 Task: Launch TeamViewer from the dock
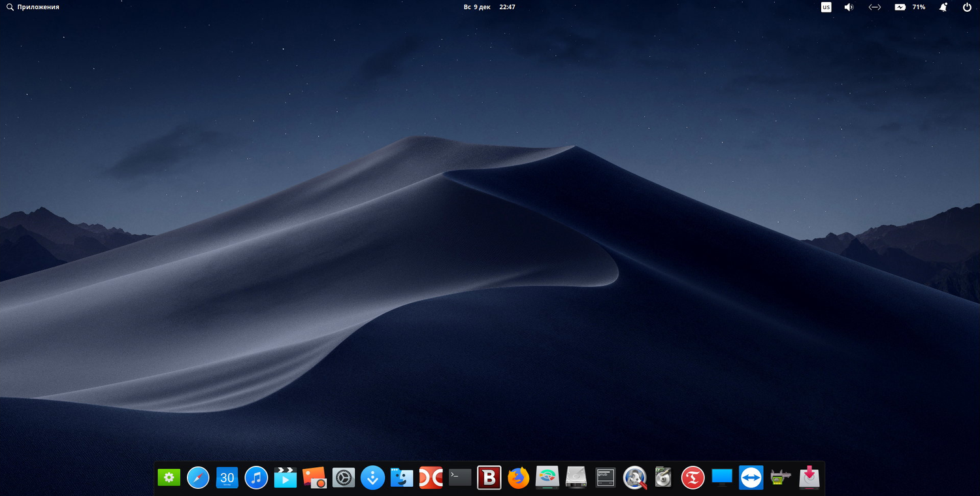(x=751, y=478)
